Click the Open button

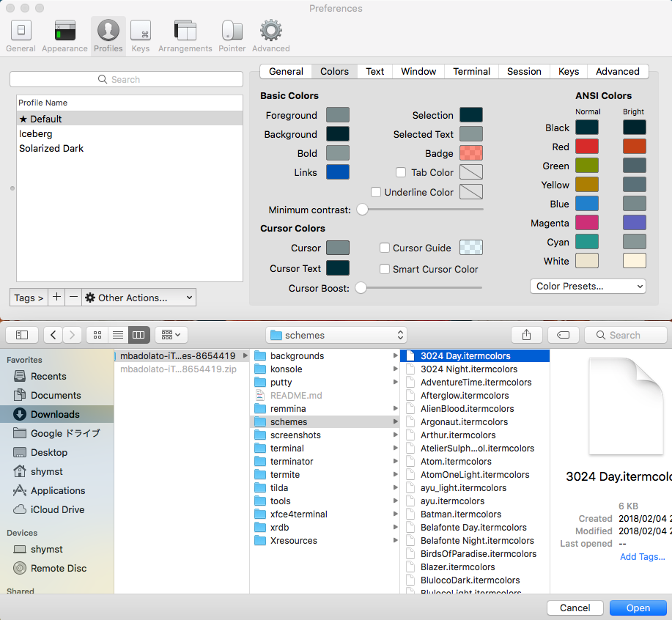click(638, 608)
